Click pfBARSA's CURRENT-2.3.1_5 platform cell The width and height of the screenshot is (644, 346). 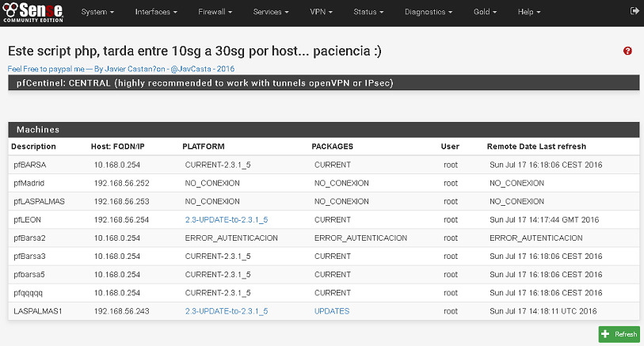[x=218, y=165]
